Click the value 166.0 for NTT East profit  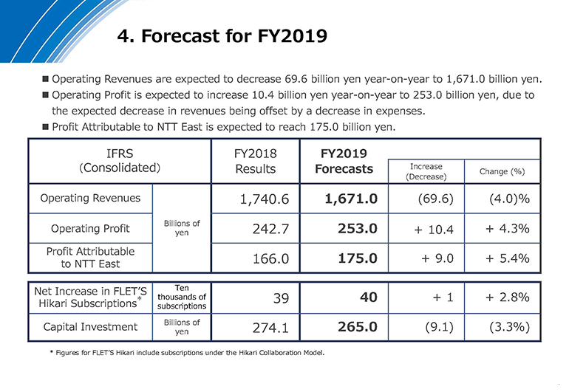(270, 258)
